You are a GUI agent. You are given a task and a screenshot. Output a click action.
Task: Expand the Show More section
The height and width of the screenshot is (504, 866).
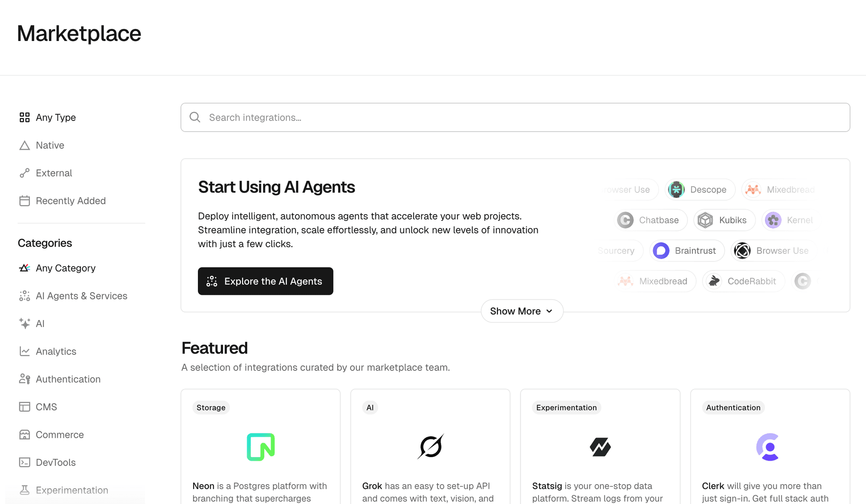click(521, 311)
